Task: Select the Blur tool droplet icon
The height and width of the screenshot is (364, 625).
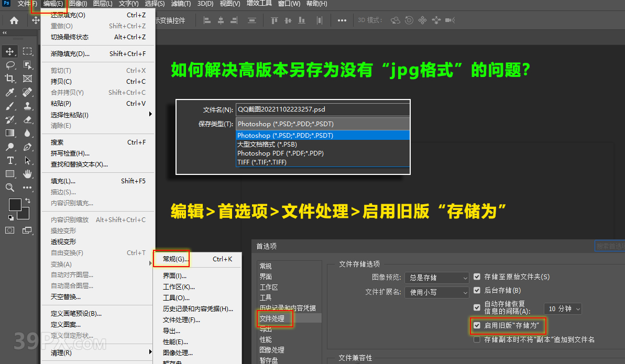Action: [x=27, y=133]
